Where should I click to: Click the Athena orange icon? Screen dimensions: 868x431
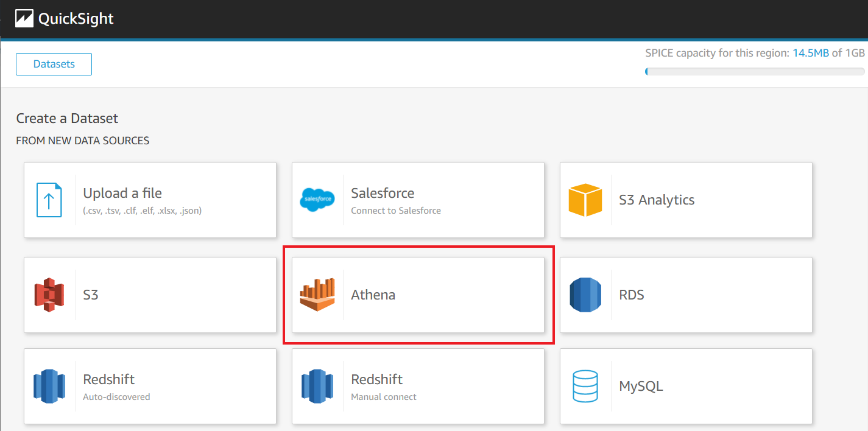coord(317,295)
